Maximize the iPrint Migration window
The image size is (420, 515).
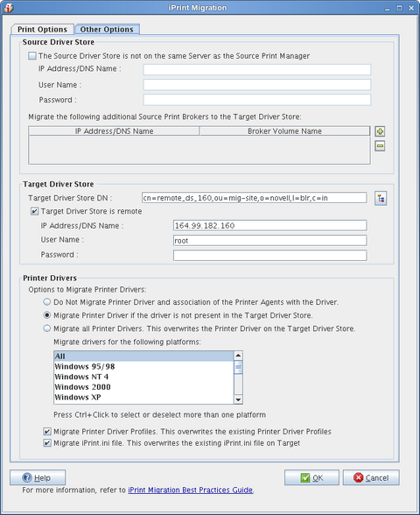click(x=399, y=8)
